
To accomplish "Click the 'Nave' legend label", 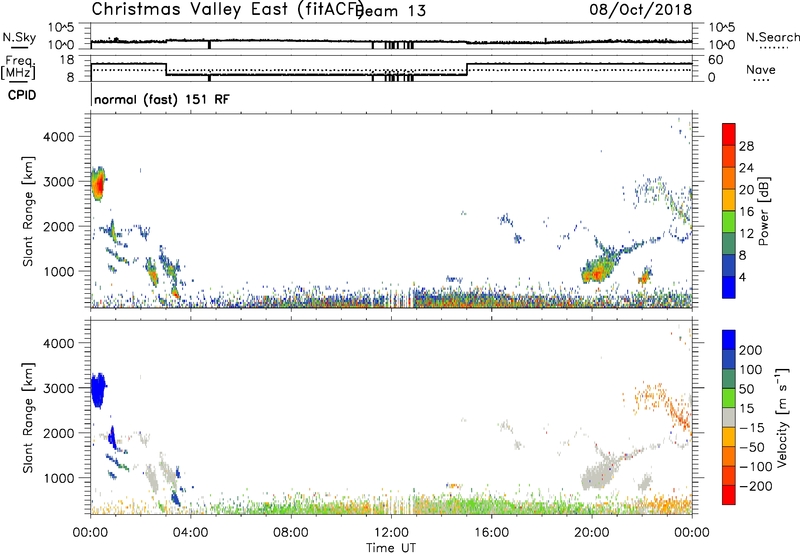I will click(x=761, y=69).
